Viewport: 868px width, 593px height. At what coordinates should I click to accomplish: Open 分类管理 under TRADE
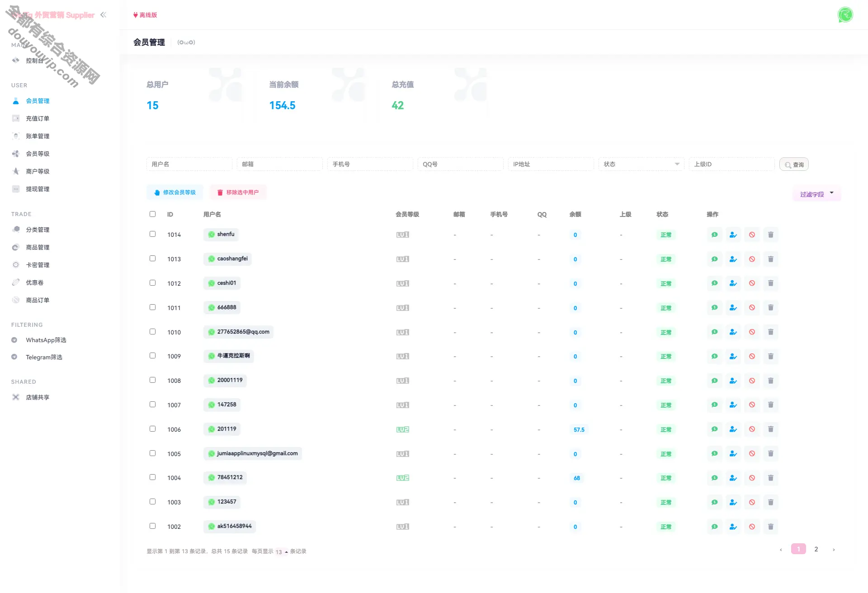click(x=38, y=230)
